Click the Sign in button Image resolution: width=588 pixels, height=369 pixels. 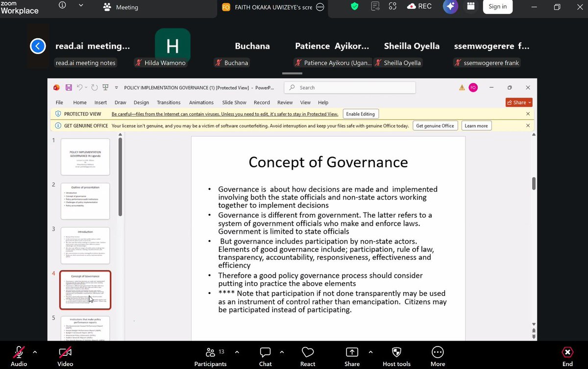tap(497, 6)
